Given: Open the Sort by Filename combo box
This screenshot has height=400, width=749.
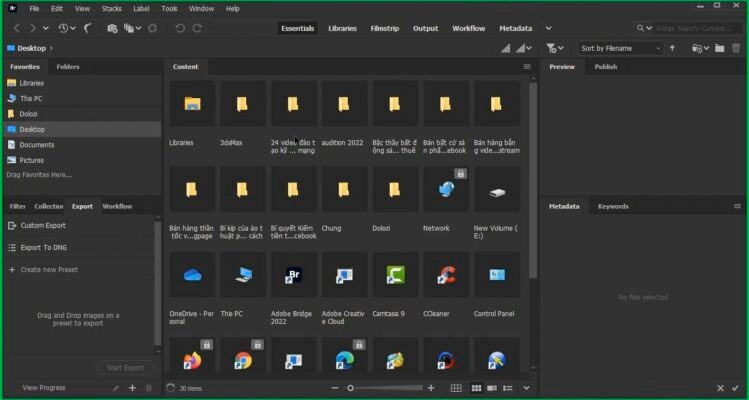Looking at the screenshot, I should [x=620, y=48].
